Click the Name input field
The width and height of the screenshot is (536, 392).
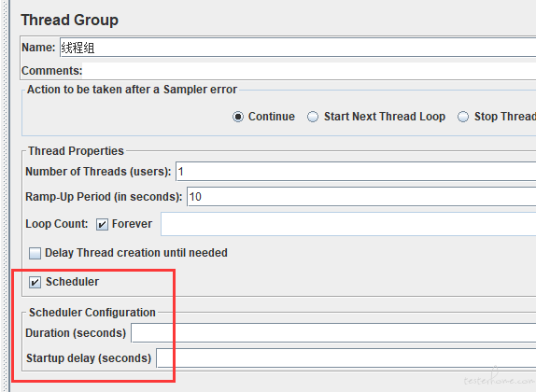click(298, 48)
